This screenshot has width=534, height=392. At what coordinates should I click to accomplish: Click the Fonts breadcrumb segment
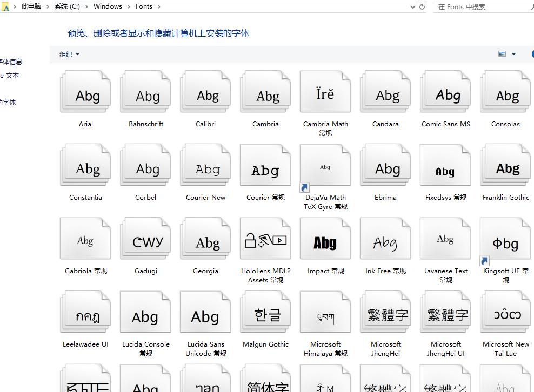coord(144,6)
